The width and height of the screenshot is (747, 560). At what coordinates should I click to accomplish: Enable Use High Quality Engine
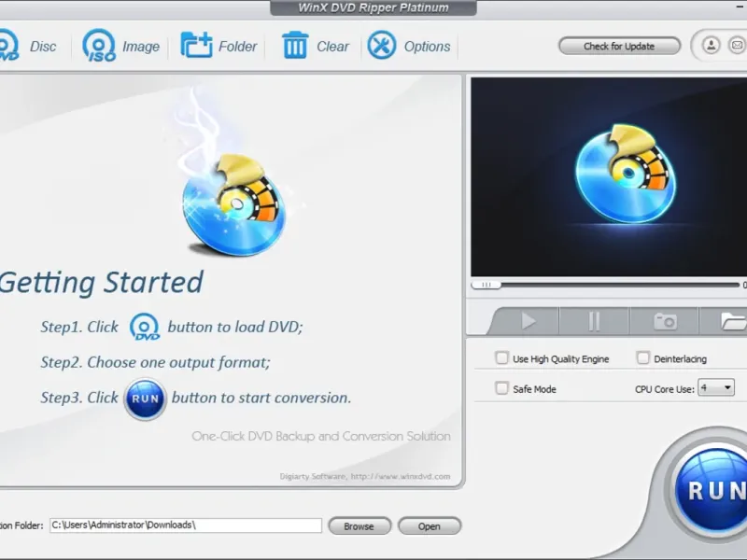501,358
